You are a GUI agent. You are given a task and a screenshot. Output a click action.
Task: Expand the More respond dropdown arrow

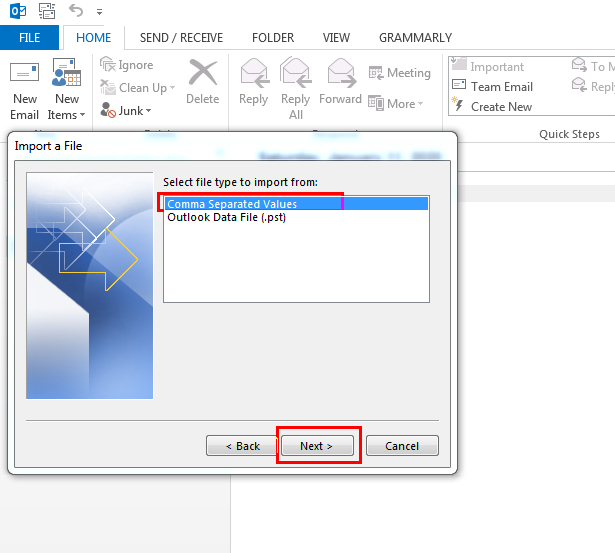click(x=420, y=104)
